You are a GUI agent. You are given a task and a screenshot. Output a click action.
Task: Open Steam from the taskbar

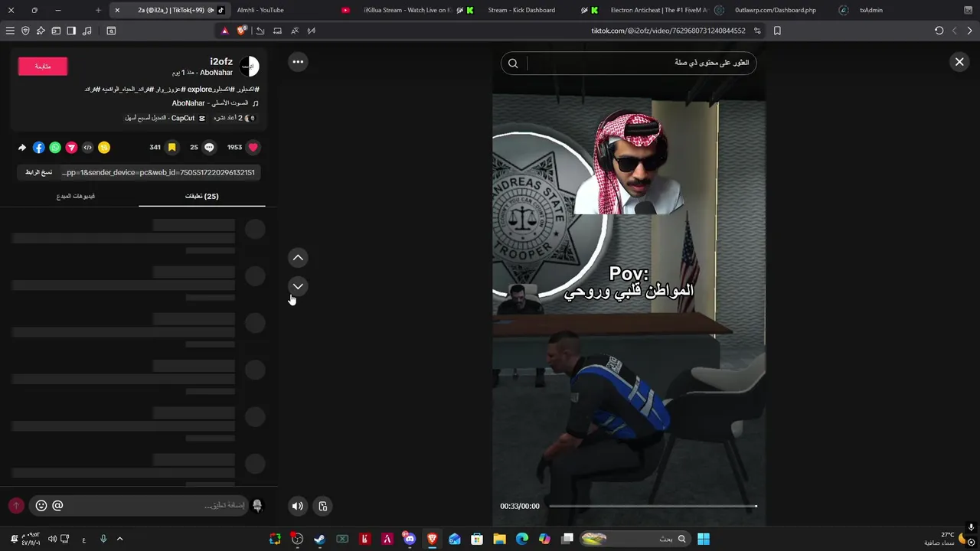(319, 539)
